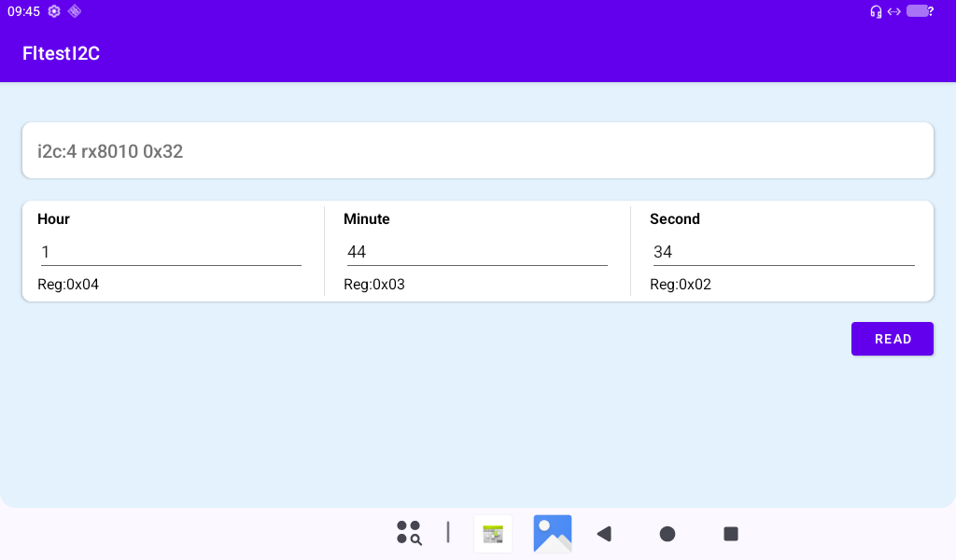Click the double-arrow connection status icon
Image resolution: width=956 pixels, height=560 pixels.
click(x=893, y=11)
